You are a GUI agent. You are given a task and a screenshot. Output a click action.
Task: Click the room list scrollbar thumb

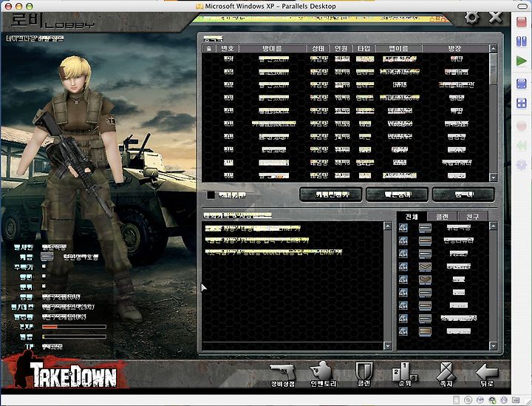494,69
